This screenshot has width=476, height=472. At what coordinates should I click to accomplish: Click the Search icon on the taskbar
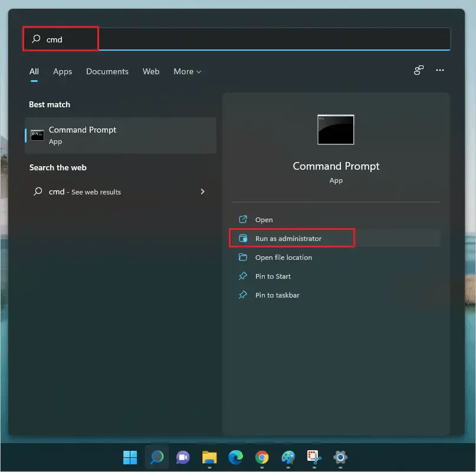pyautogui.click(x=157, y=457)
